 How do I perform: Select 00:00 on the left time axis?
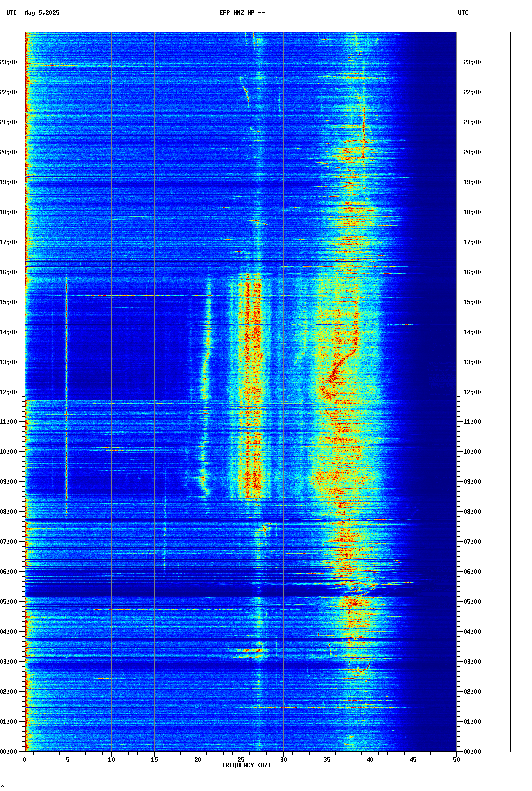click(x=8, y=752)
